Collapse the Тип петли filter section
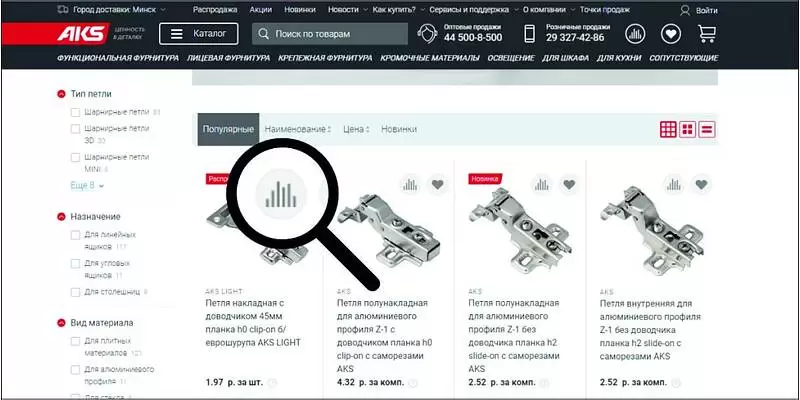Viewport: 800px width, 400px height. coord(61,94)
